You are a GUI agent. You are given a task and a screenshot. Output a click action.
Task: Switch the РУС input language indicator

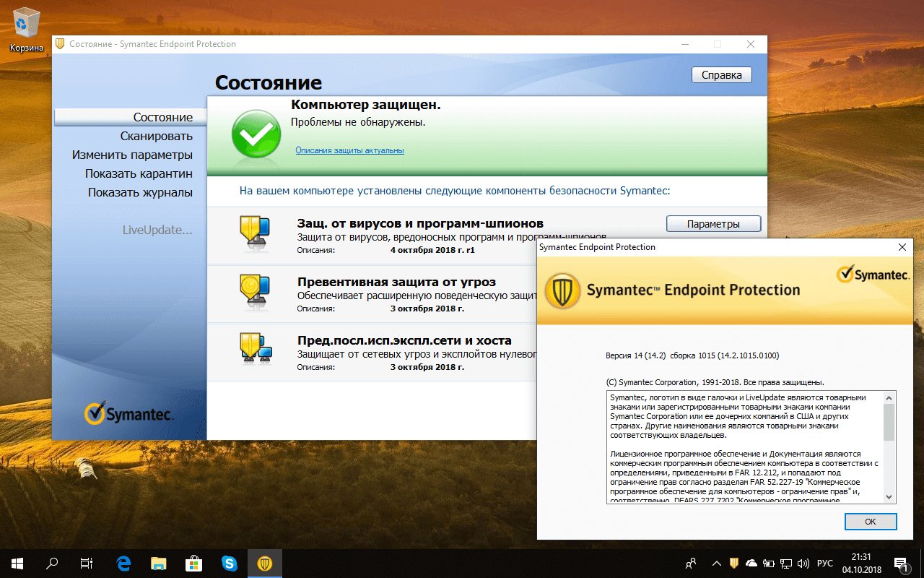click(x=824, y=563)
